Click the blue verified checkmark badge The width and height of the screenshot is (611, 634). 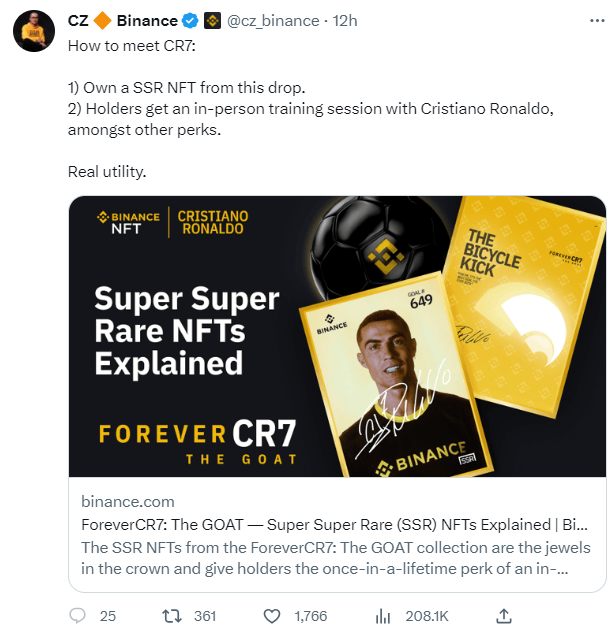[189, 20]
